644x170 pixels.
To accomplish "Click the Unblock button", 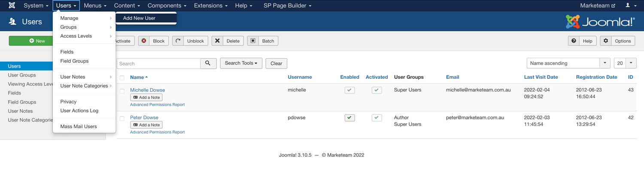I will click(190, 41).
